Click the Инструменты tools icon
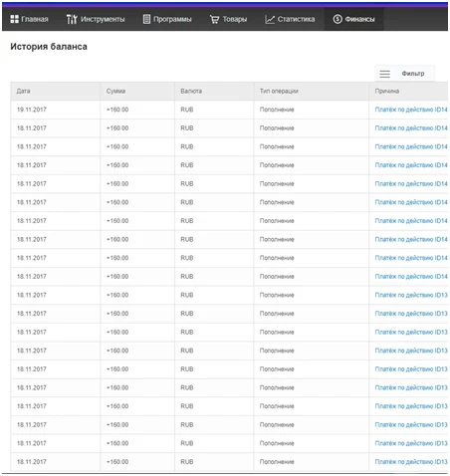This screenshot has width=450, height=476. (72, 19)
